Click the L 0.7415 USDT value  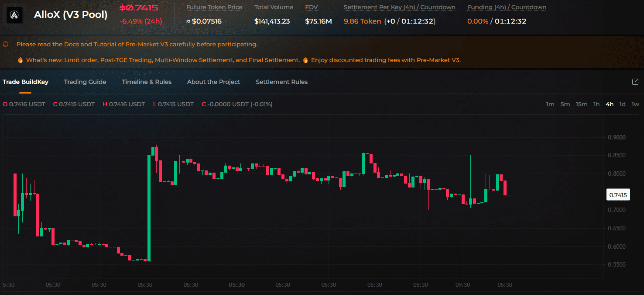[x=173, y=104]
